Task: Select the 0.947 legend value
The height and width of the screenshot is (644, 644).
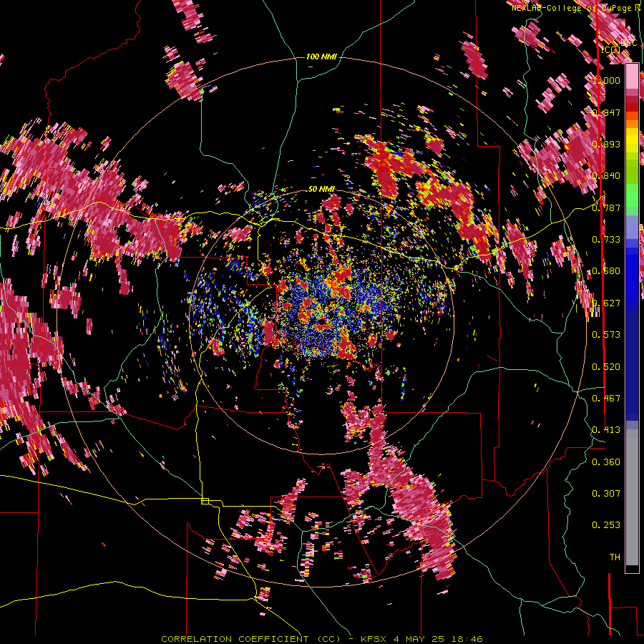Action: coord(606,112)
